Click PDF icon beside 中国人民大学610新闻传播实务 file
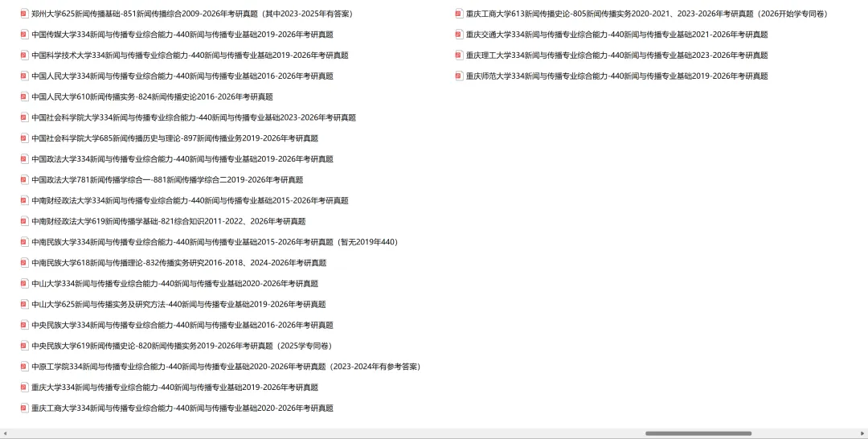 point(24,96)
